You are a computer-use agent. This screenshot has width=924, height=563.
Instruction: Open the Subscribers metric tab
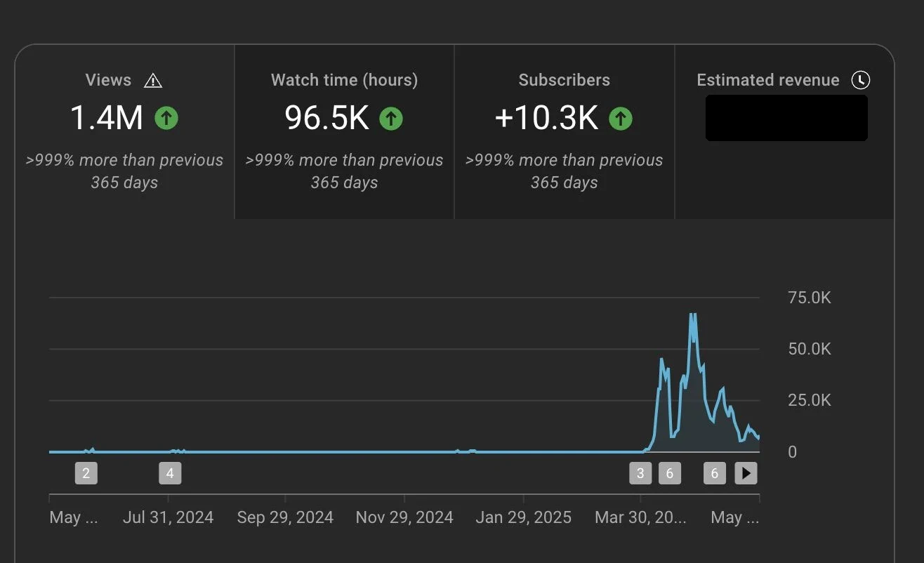pyautogui.click(x=565, y=132)
